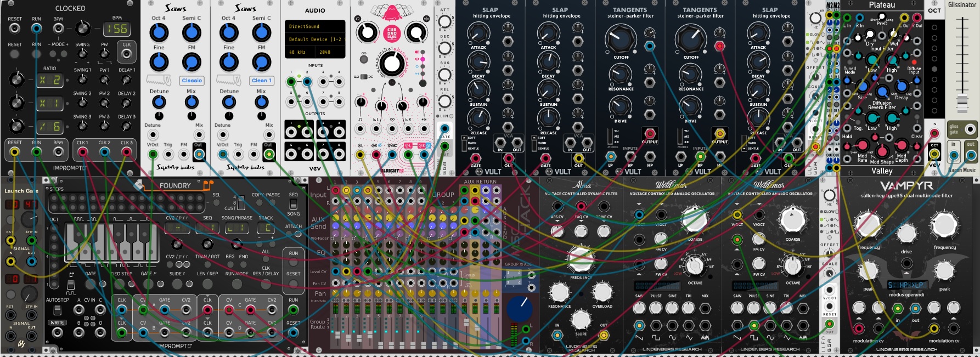Screen dimensions: 980x357
Task: Click the Clocked BPM knob
Action: (82, 28)
